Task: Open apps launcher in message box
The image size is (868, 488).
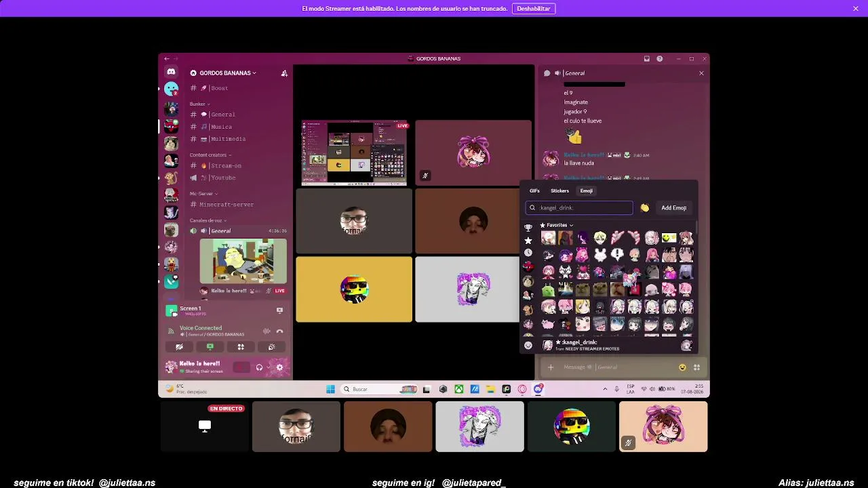Action: [x=696, y=367]
